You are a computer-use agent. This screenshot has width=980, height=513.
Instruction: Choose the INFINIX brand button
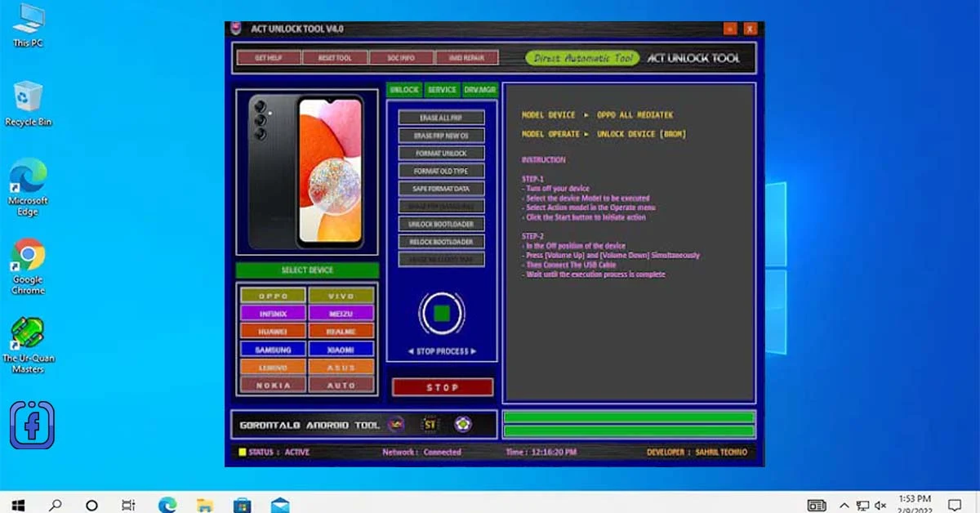(x=274, y=313)
